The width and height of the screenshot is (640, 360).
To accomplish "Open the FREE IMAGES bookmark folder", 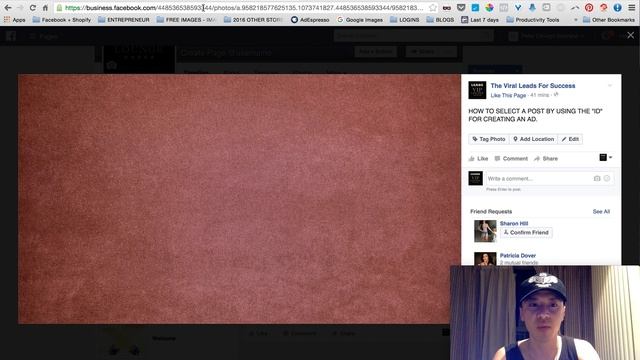I will 186,20.
